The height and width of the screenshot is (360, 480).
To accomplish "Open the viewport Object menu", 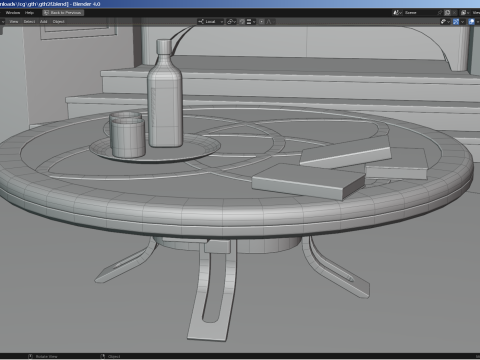I will coord(58,22).
